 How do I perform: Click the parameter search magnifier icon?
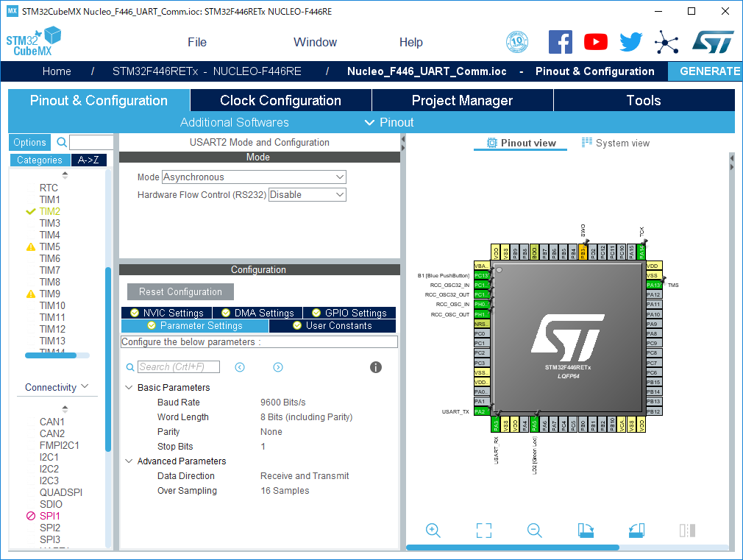click(x=130, y=367)
